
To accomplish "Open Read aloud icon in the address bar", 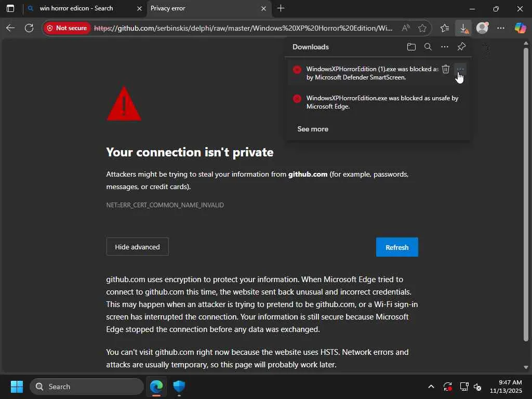I will 406,28.
